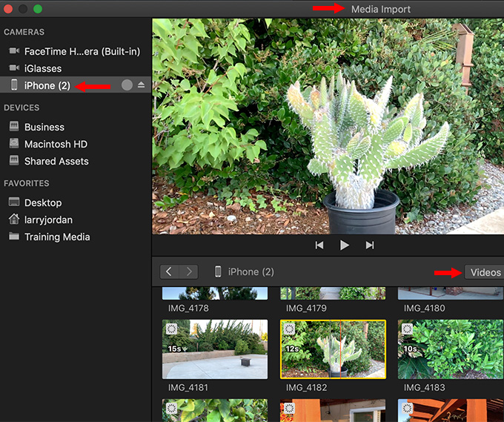The width and height of the screenshot is (504, 422).
Task: Jump to previous clip
Action: [319, 245]
